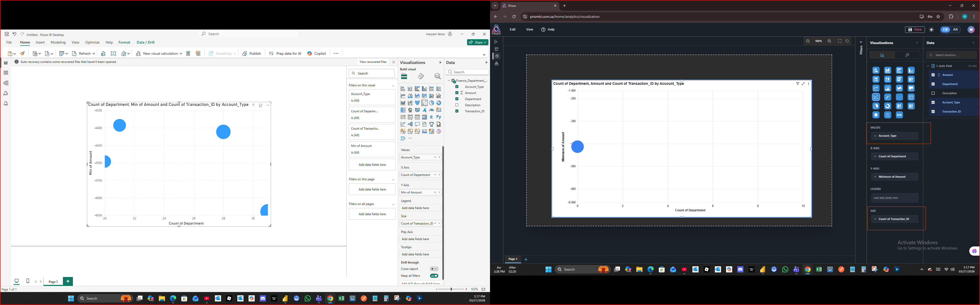The image size is (980, 305).
Task: Pick the Prism area chart icon
Action: click(x=887, y=88)
